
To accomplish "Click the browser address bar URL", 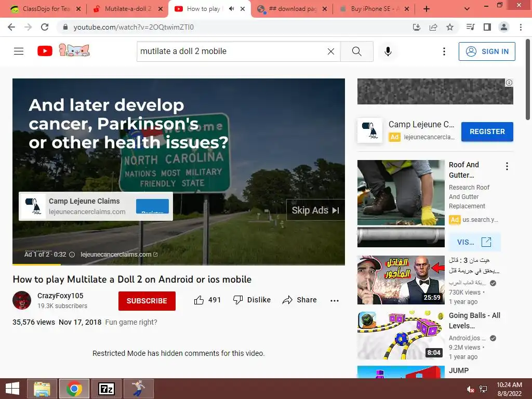I will pyautogui.click(x=134, y=27).
